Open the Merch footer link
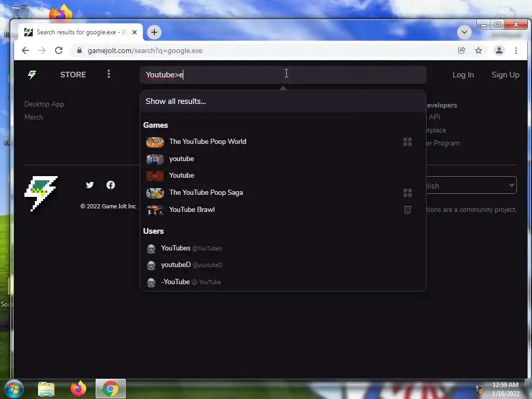Image resolution: width=532 pixels, height=399 pixels. [x=34, y=117]
